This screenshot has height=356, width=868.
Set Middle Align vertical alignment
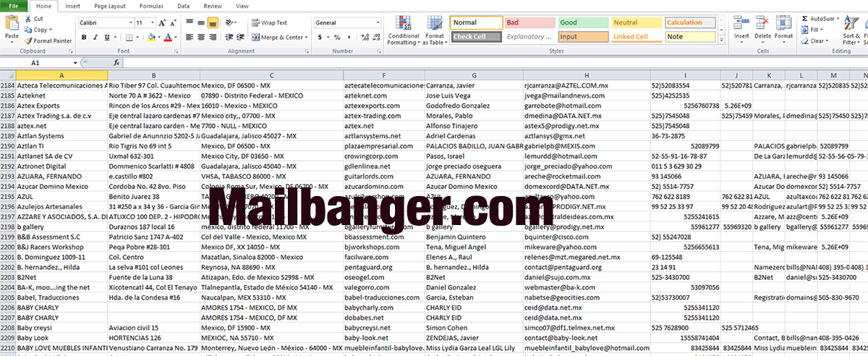coord(201,22)
